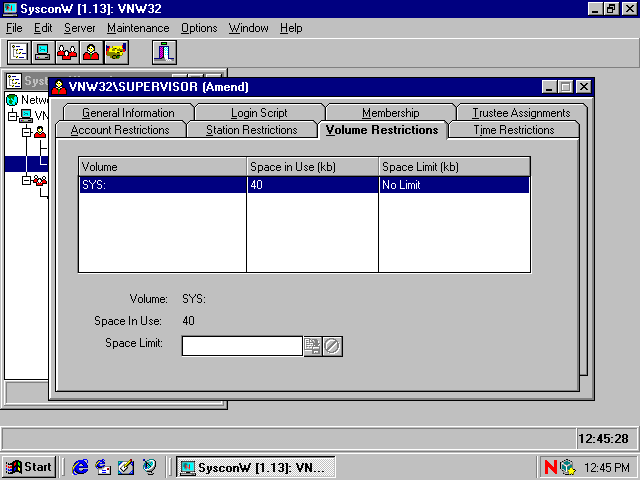Image resolution: width=640 pixels, height=480 pixels.
Task: Collapse the users node in tree
Action: point(27,132)
